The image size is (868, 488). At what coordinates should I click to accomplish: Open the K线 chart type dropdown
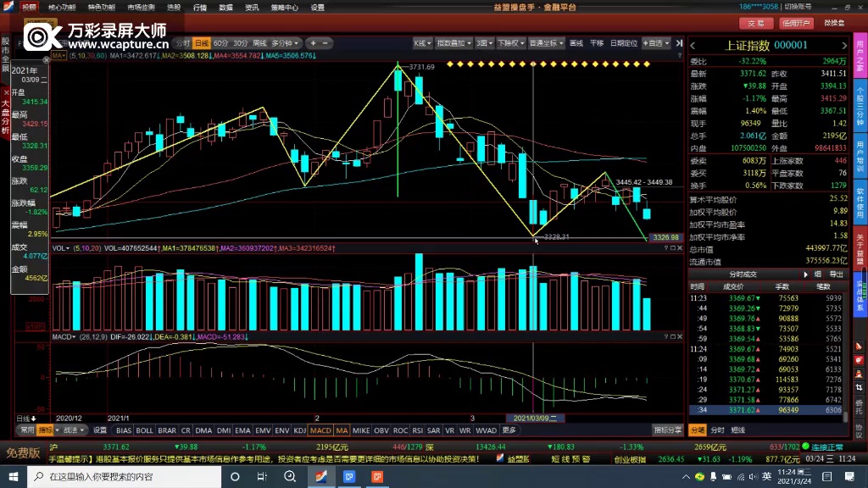click(x=422, y=42)
